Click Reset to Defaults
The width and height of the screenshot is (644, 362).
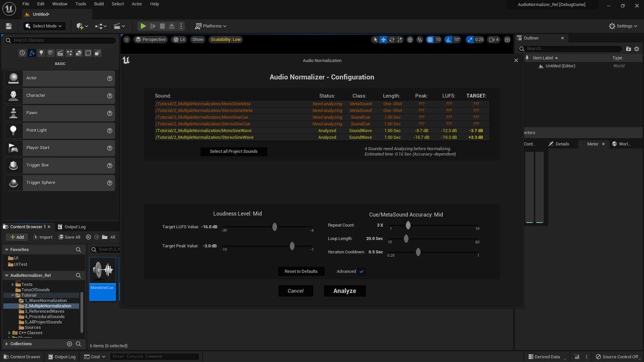tap(301, 271)
